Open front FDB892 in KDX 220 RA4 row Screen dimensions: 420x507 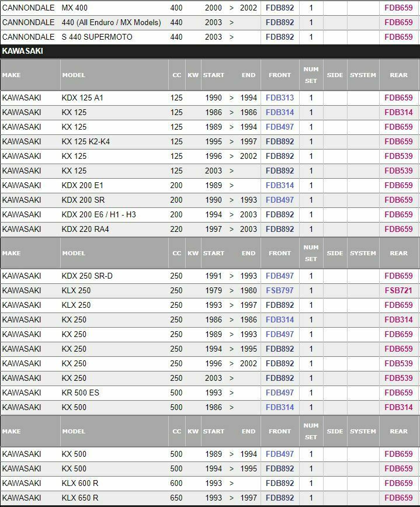click(x=280, y=229)
